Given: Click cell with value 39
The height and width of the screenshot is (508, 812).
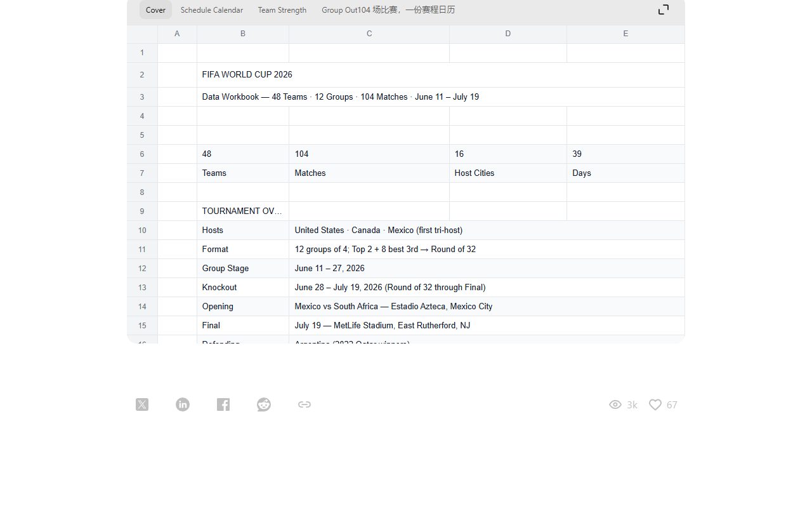Looking at the screenshot, I should pos(625,154).
